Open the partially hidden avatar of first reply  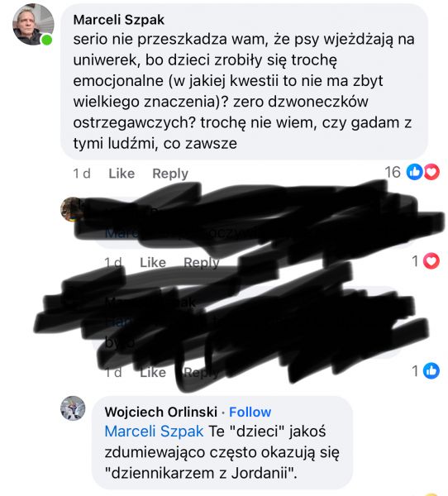(71, 209)
